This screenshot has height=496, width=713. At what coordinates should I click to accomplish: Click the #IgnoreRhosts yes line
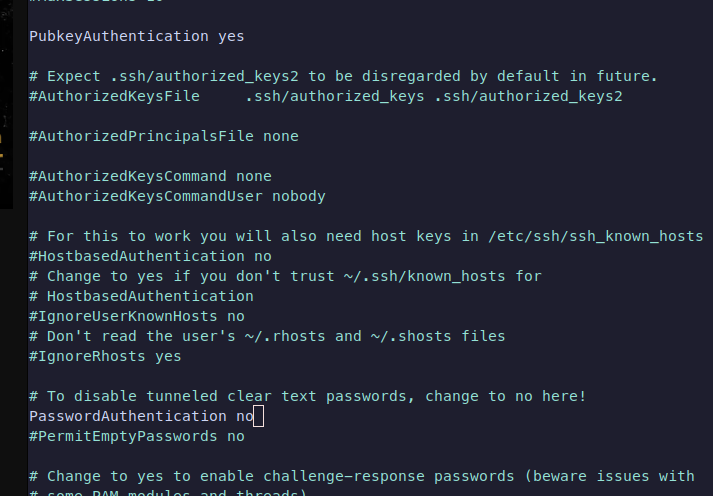(105, 356)
